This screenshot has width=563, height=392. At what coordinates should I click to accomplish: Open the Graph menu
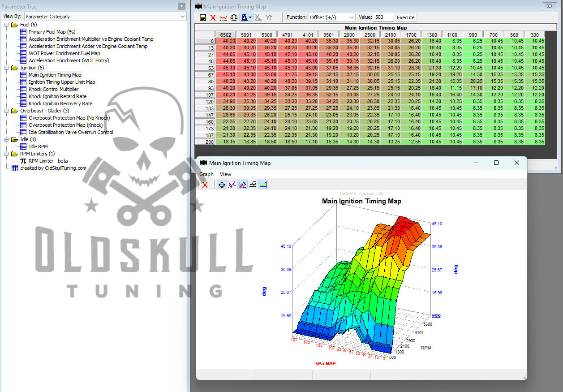(206, 174)
